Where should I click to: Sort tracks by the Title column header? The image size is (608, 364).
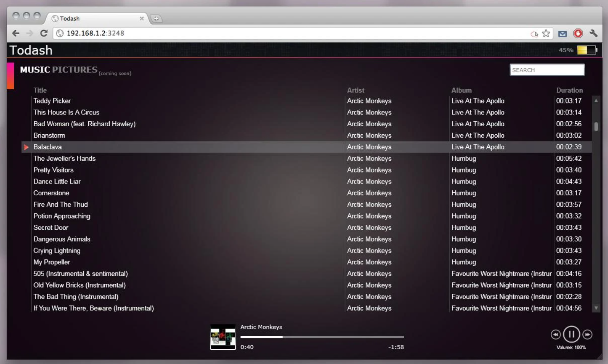[x=40, y=90]
